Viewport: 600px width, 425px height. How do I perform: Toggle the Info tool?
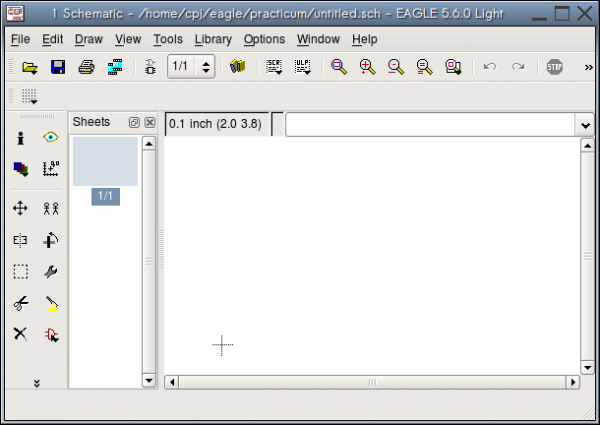[x=20, y=138]
